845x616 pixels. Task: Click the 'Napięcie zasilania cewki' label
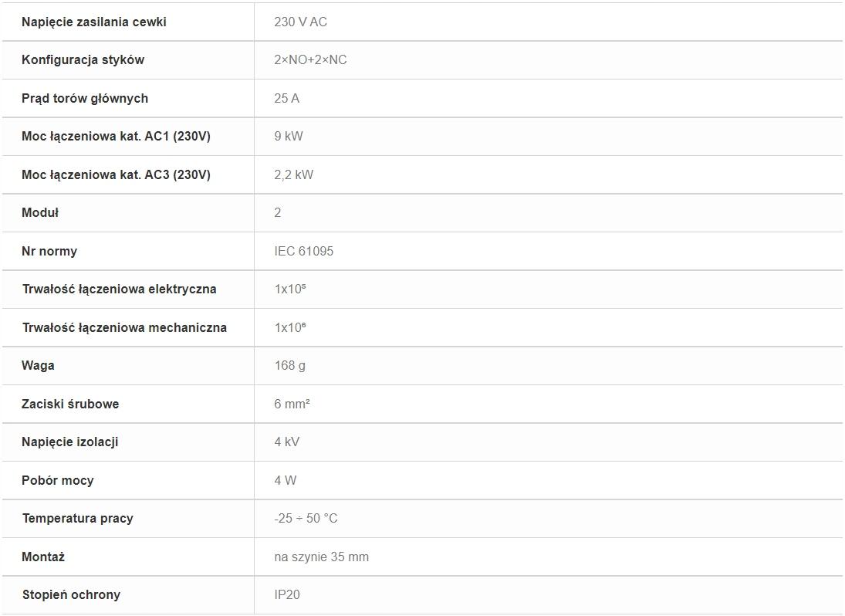(x=94, y=22)
